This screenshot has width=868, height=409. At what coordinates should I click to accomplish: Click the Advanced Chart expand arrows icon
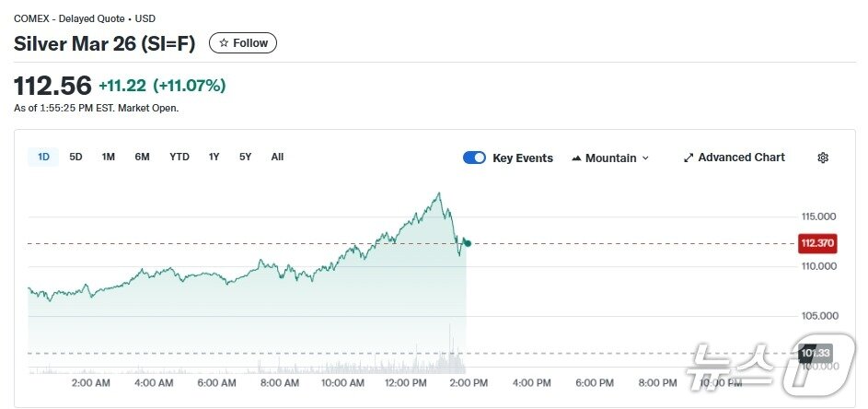[689, 158]
